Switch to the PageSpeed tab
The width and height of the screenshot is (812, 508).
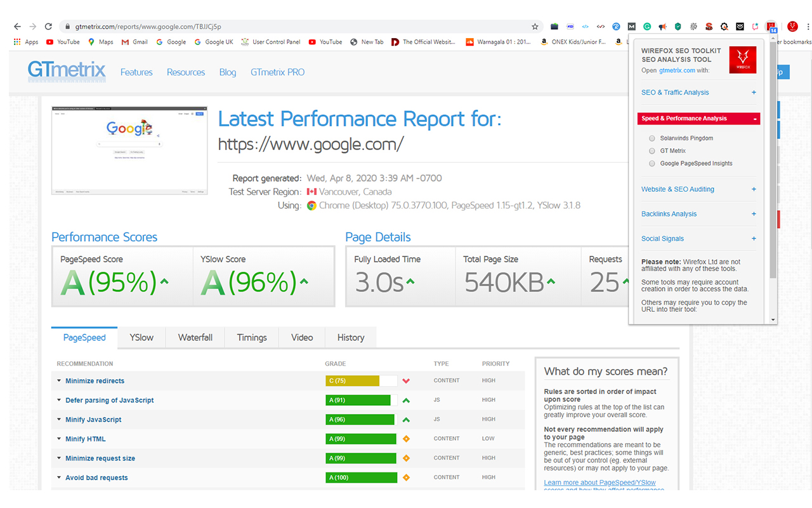tap(84, 338)
